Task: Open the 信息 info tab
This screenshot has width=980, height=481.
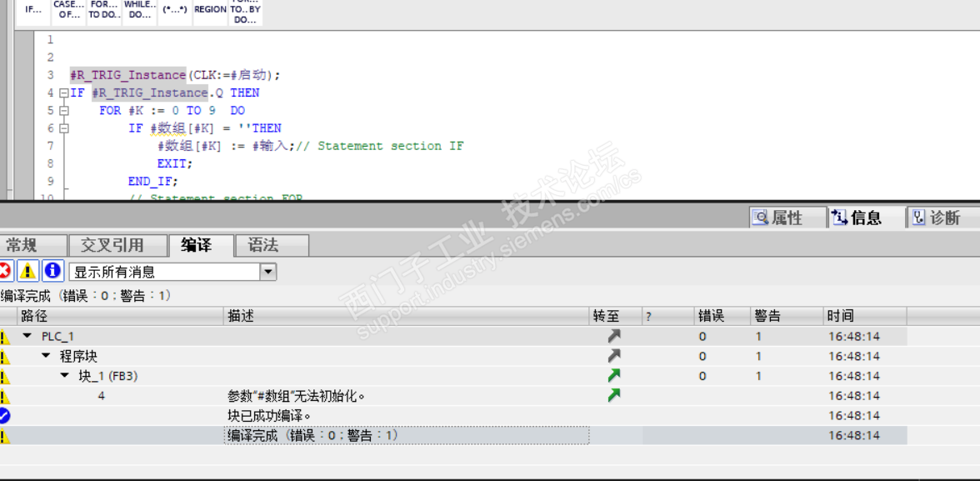Action: coord(866,218)
